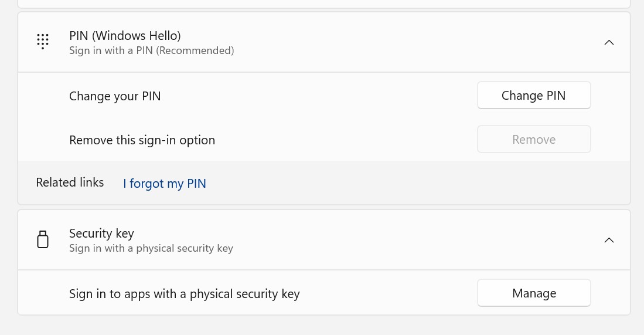Viewport: 644px width, 335px height.
Task: Click the "Related links" label
Action: pos(70,182)
